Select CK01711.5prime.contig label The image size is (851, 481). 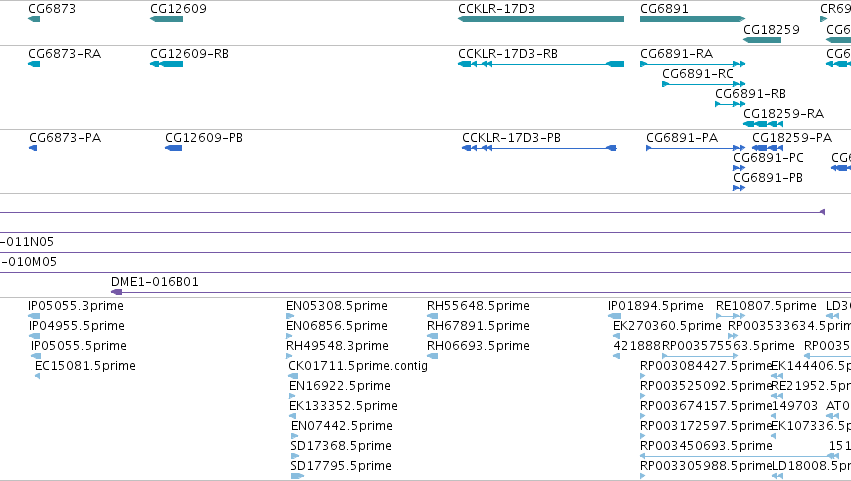(x=358, y=366)
